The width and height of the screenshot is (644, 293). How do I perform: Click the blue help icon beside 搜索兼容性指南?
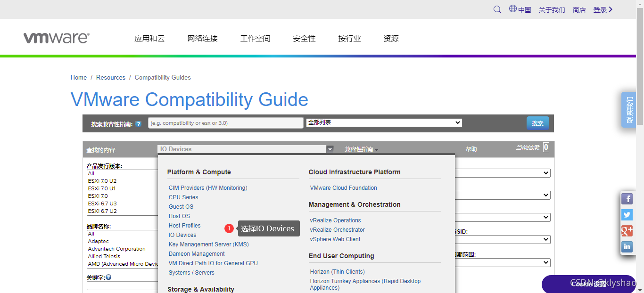(x=138, y=123)
